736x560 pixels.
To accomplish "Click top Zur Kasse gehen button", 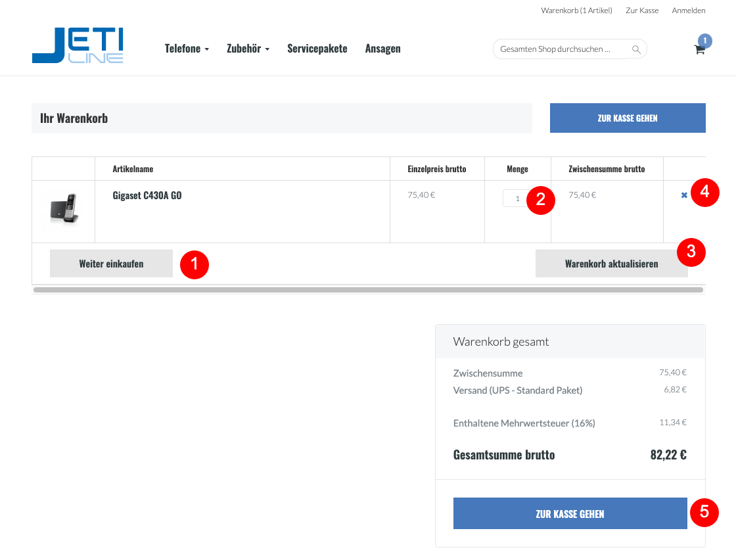I will click(628, 118).
